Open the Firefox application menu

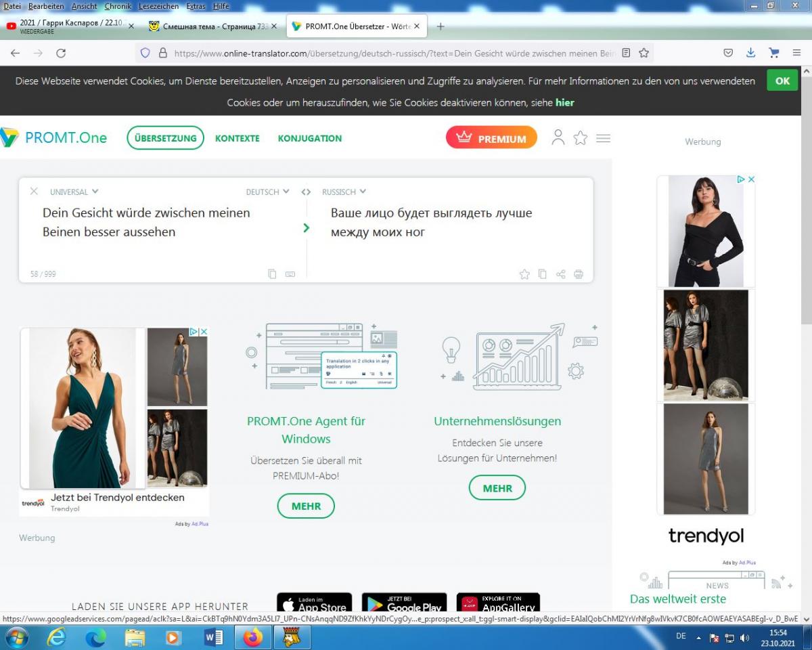tap(797, 53)
